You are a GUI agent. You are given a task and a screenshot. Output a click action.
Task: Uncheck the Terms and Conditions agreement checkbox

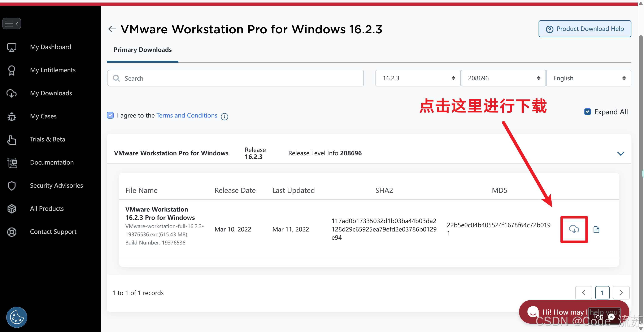click(110, 115)
